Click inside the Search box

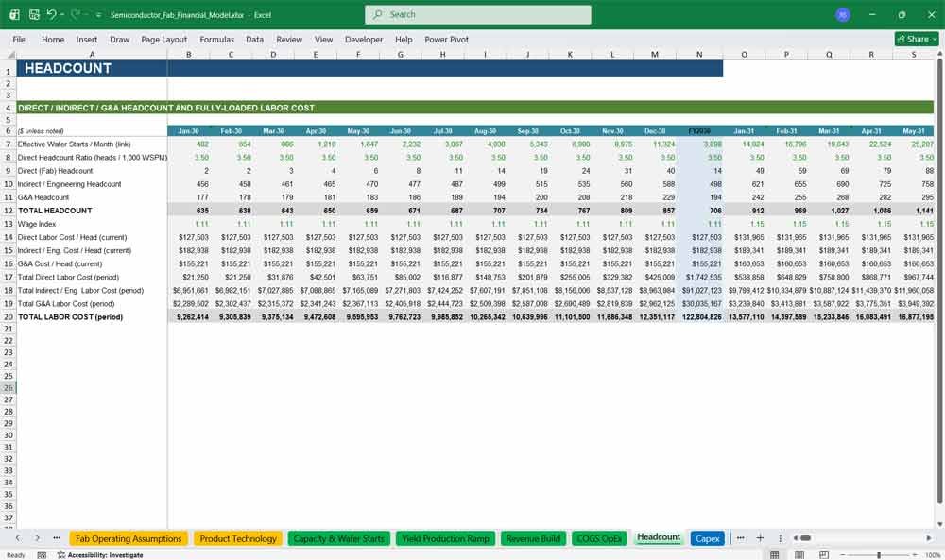478,14
